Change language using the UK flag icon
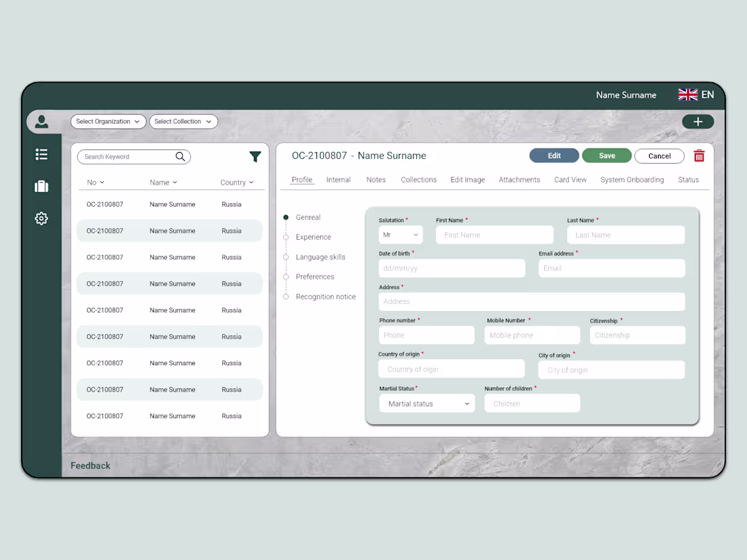747x560 pixels. pos(688,95)
